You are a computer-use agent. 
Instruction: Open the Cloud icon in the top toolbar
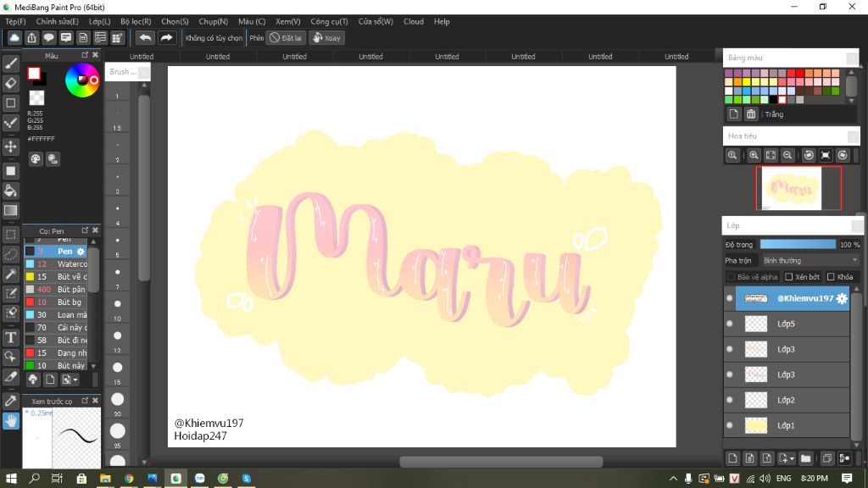click(x=14, y=37)
